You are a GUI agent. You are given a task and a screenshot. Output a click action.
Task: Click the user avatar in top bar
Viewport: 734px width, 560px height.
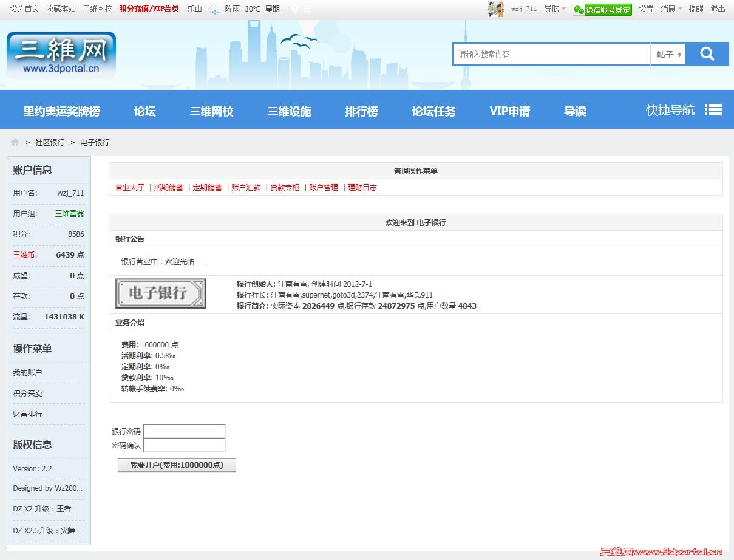[x=495, y=9]
